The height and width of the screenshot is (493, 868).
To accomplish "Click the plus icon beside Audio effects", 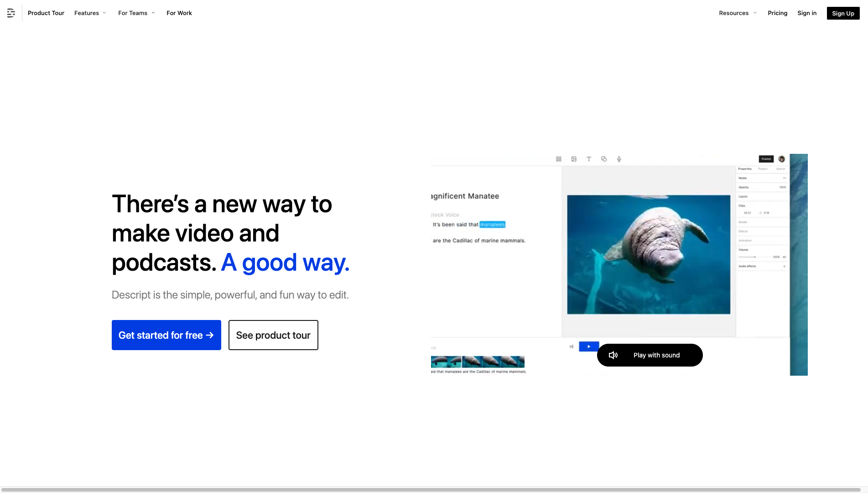I will pyautogui.click(x=784, y=266).
